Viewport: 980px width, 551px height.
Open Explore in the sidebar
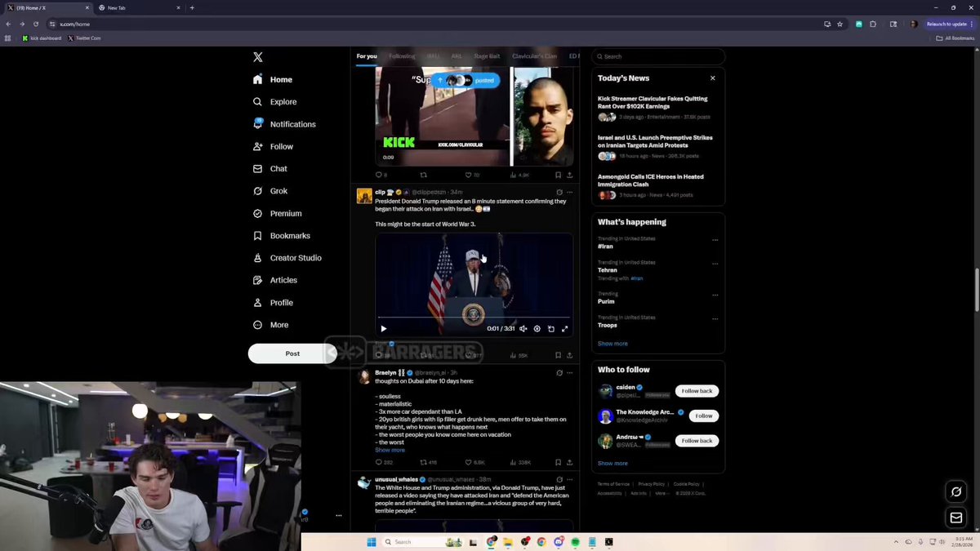(x=275, y=102)
